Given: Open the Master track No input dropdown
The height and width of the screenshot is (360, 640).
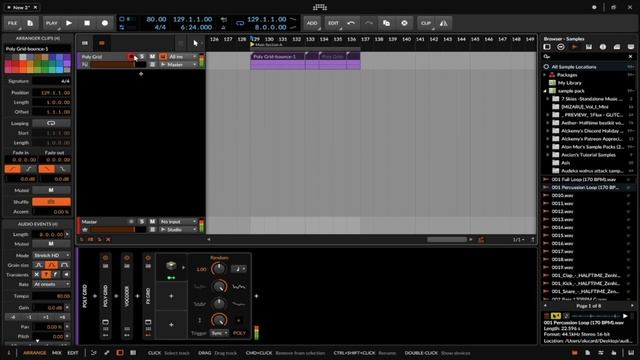Looking at the screenshot, I should [178, 221].
